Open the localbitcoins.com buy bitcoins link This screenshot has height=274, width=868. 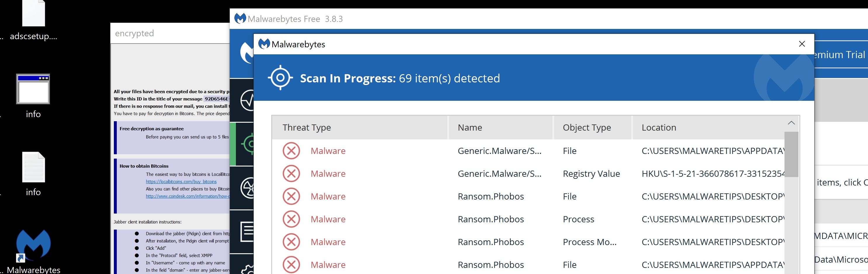(x=181, y=182)
